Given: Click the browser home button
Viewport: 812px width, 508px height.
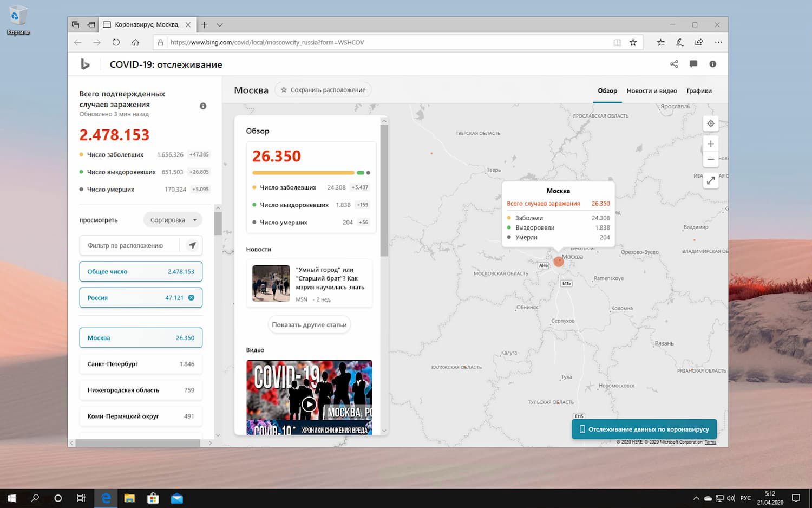Looking at the screenshot, I should click(x=135, y=42).
